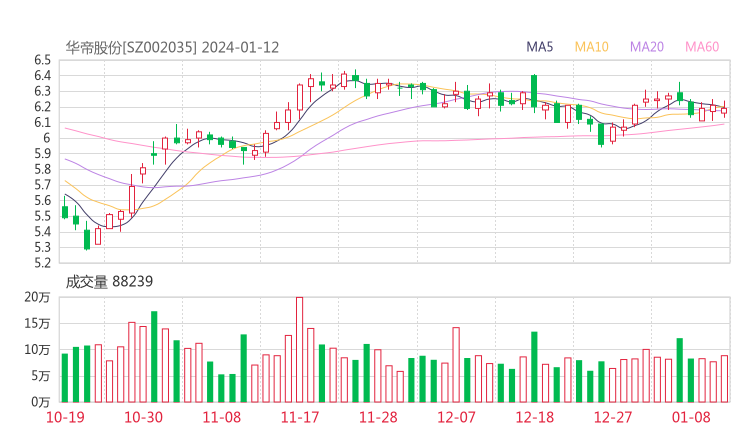Click the 5.3 price axis label
Screen dimensions: 740x440
[42, 247]
